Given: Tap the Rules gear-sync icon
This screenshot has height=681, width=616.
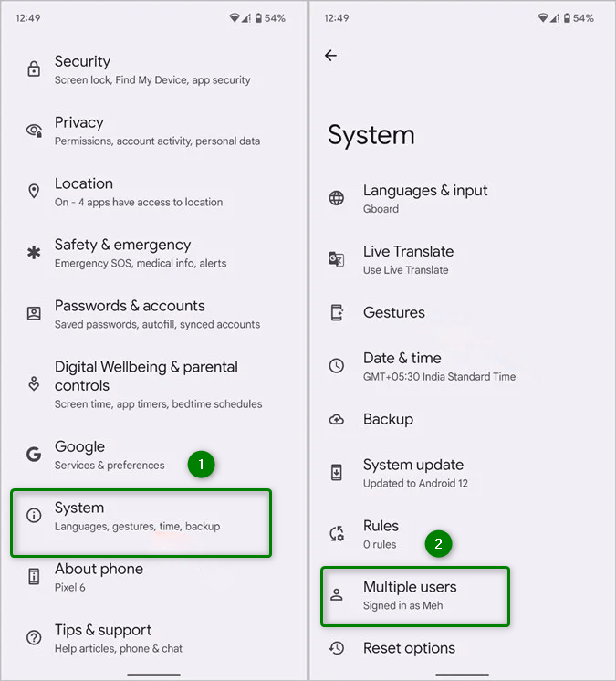Looking at the screenshot, I should point(337,534).
